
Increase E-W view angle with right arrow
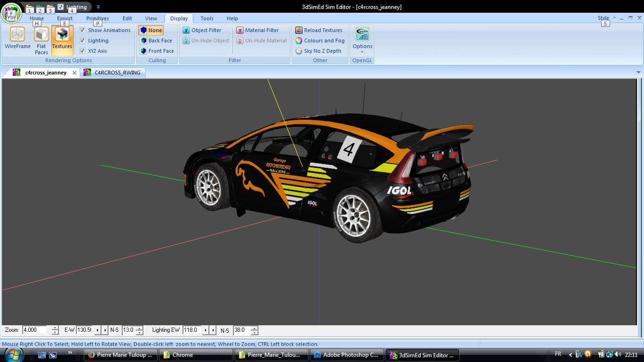[105, 330]
